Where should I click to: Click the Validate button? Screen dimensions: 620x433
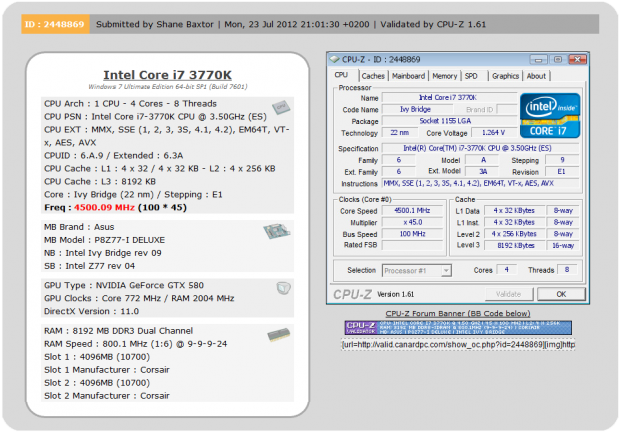coord(508,294)
